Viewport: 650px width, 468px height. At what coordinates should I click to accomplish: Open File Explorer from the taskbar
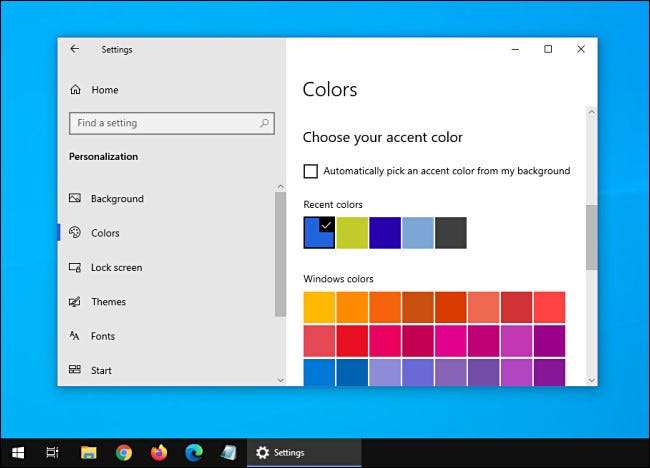[x=88, y=453]
